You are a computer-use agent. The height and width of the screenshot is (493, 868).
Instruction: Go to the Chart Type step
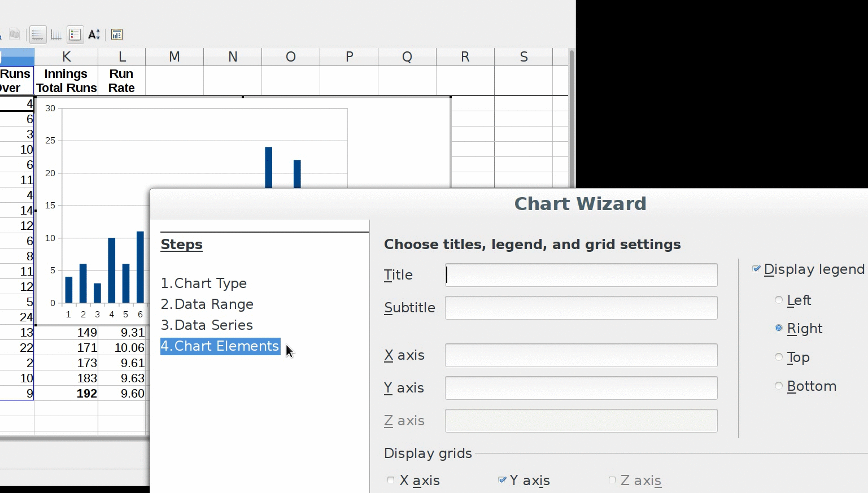pos(204,283)
